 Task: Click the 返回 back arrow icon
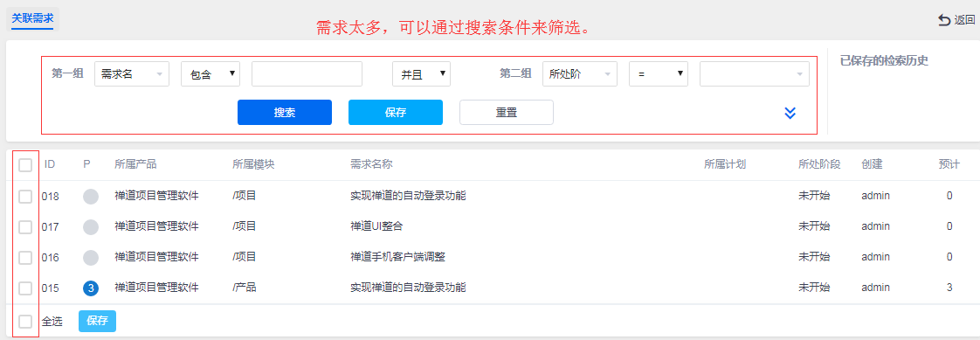click(x=943, y=20)
